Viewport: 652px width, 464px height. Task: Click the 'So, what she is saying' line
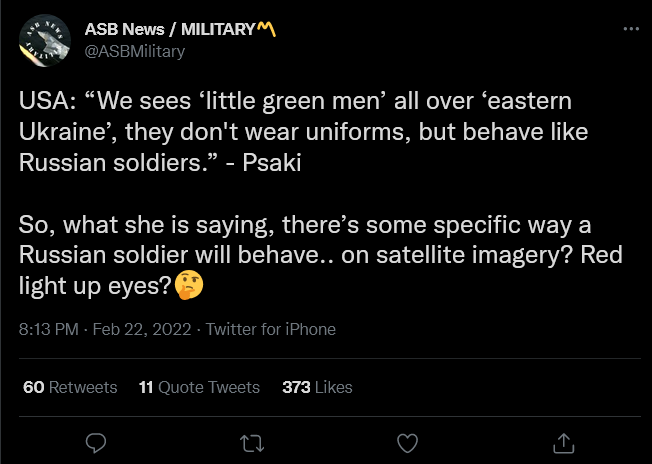point(305,226)
